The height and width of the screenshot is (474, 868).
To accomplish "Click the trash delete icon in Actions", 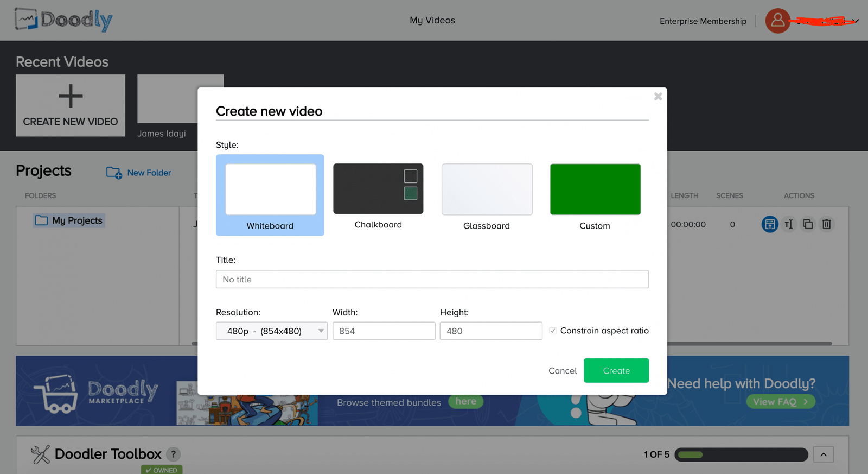I will click(x=826, y=224).
